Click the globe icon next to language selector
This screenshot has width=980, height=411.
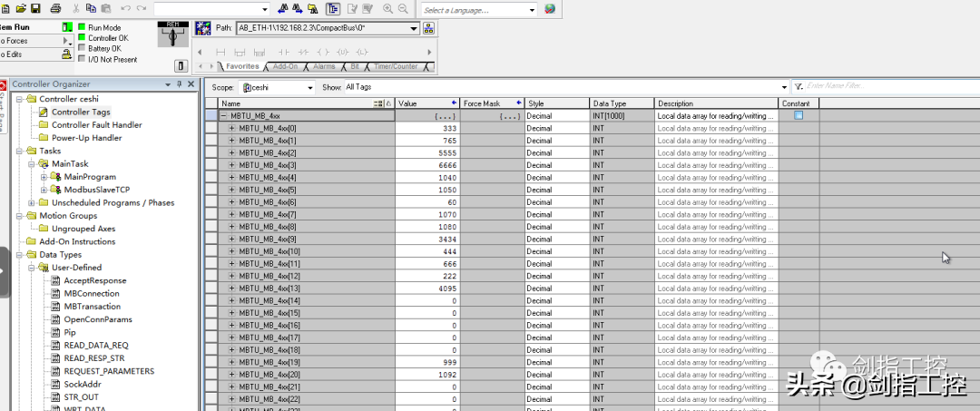550,9
